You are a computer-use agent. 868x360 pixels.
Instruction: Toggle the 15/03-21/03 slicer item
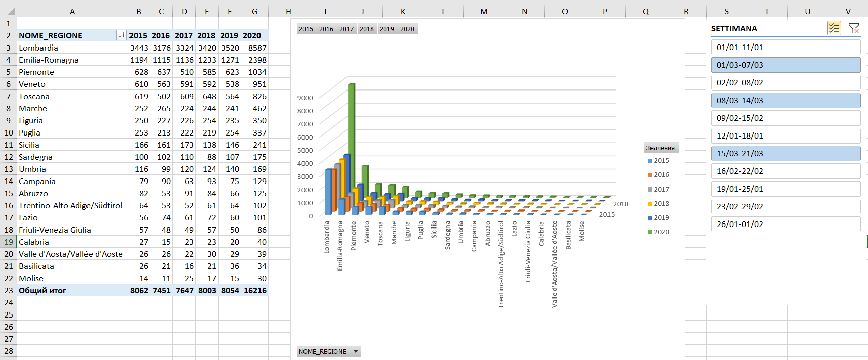coord(785,153)
